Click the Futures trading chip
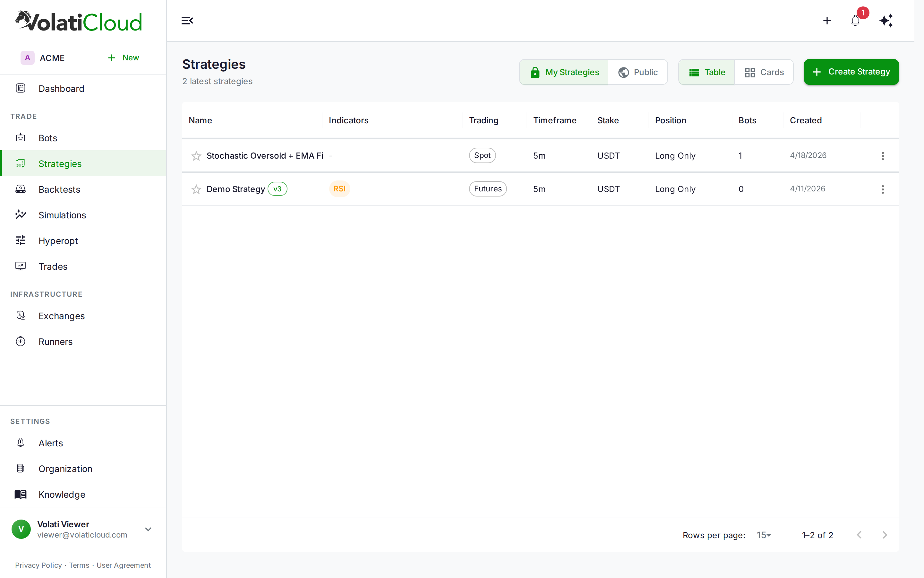This screenshot has height=578, width=924. click(488, 189)
